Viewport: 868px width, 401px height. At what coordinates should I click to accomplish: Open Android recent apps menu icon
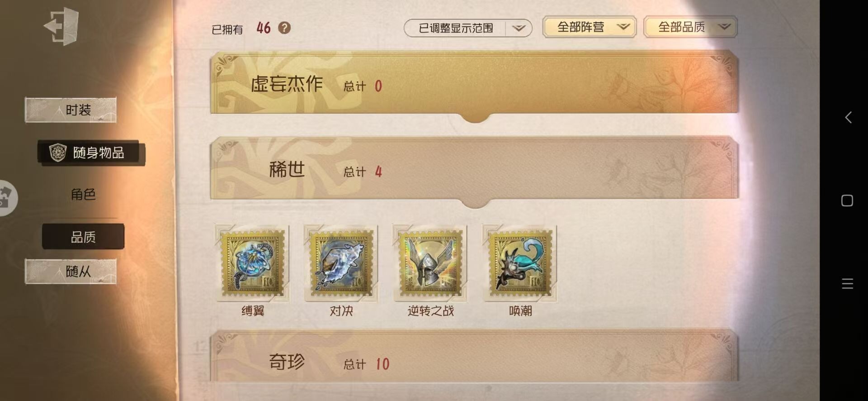(848, 284)
